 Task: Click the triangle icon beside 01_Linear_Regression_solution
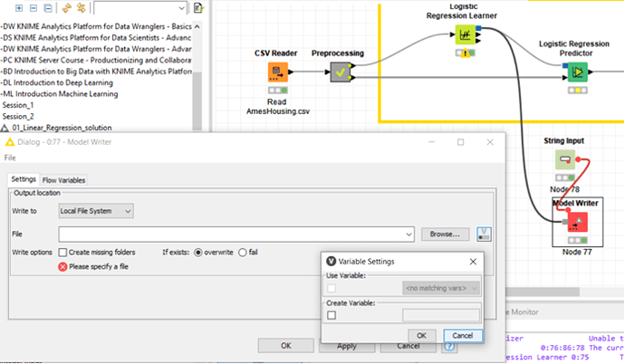tap(5, 128)
